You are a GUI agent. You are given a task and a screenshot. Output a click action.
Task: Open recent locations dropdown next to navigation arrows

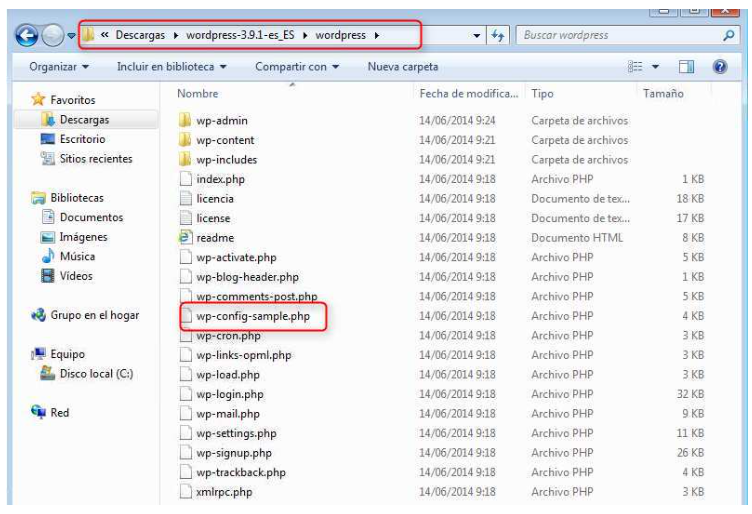pos(71,35)
